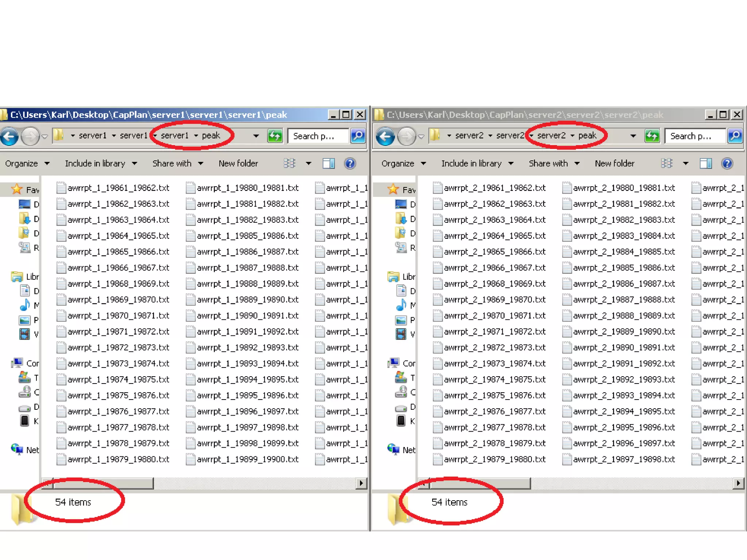This screenshot has height=560, width=747.
Task: Click Refresh icon in server2 window
Action: tap(651, 136)
